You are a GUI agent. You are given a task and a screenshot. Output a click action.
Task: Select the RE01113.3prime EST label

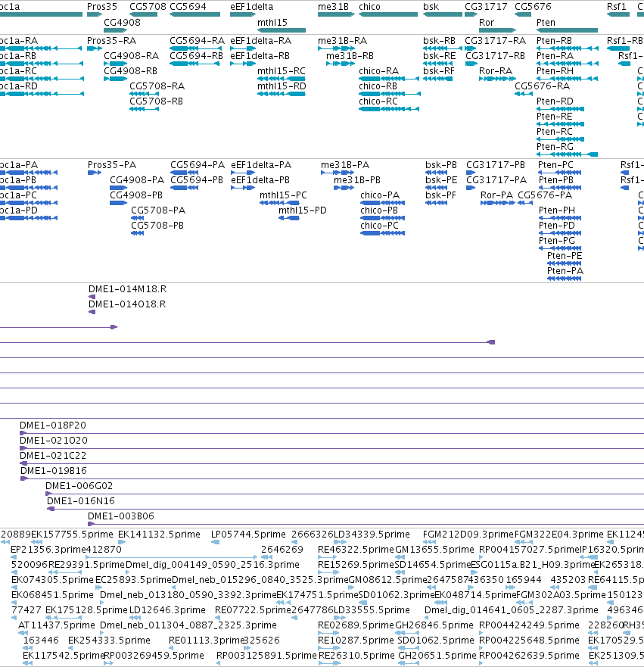pyautogui.click(x=207, y=641)
